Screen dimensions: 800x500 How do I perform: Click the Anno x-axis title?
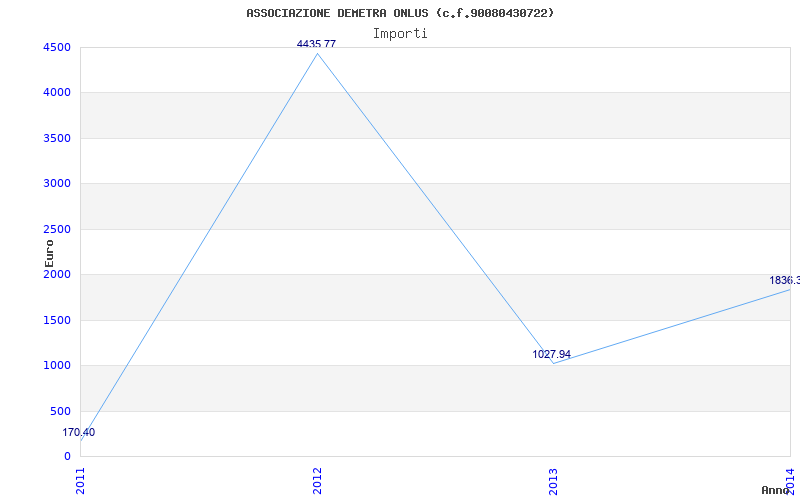click(775, 490)
